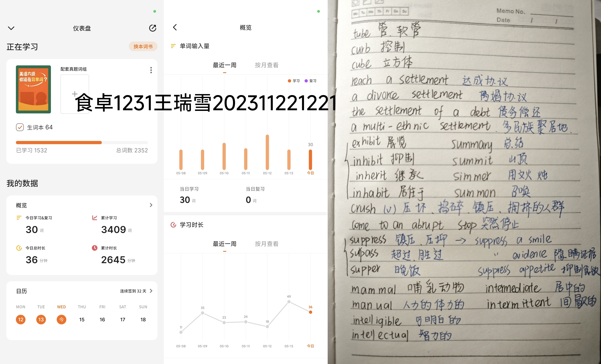Select today's 今 circle in calendar

(x=61, y=319)
